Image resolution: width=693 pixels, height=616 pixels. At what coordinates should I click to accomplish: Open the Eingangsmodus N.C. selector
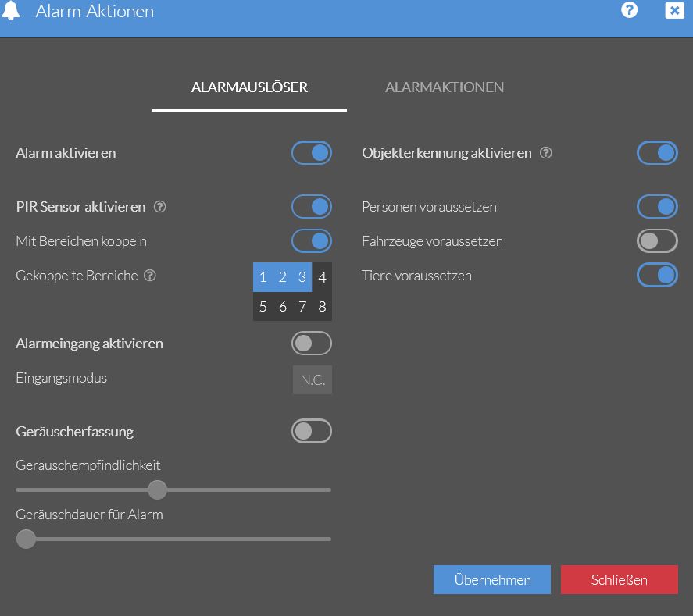pos(313,380)
